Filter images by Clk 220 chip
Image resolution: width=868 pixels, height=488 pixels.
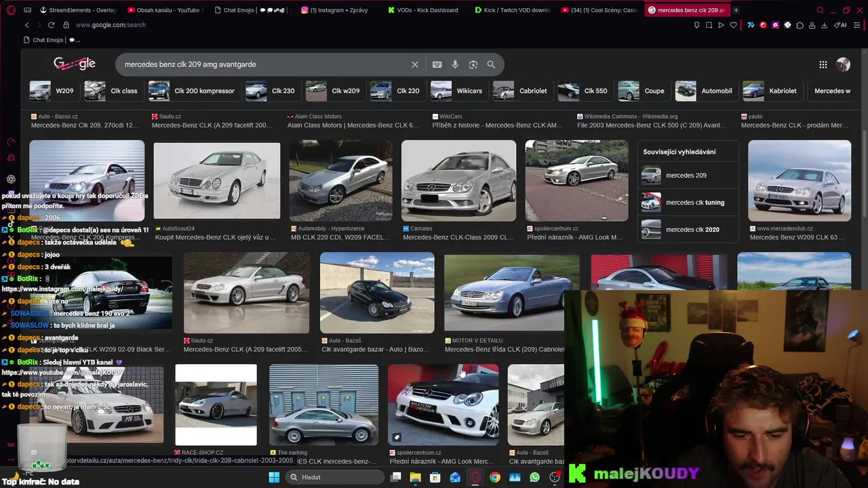click(396, 91)
